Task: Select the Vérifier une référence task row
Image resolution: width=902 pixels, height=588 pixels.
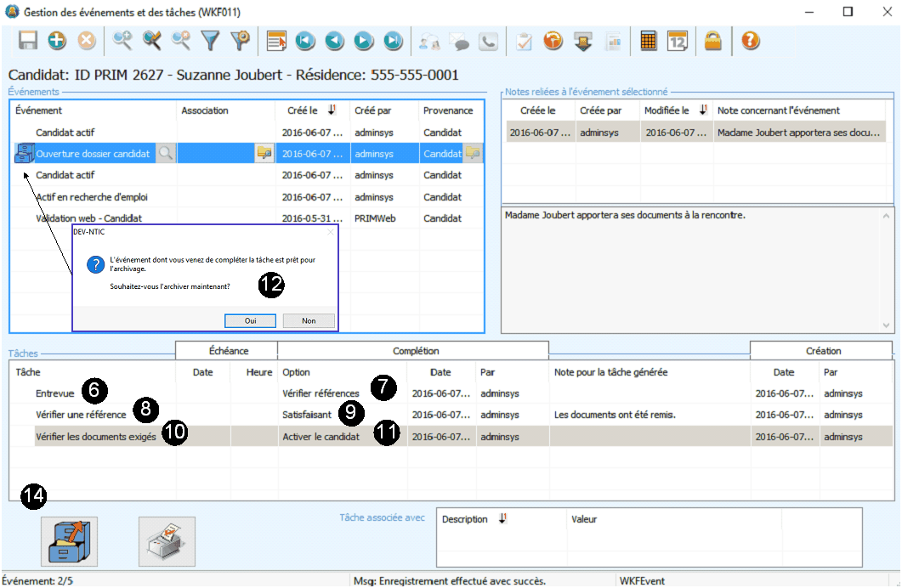Action: 81,415
